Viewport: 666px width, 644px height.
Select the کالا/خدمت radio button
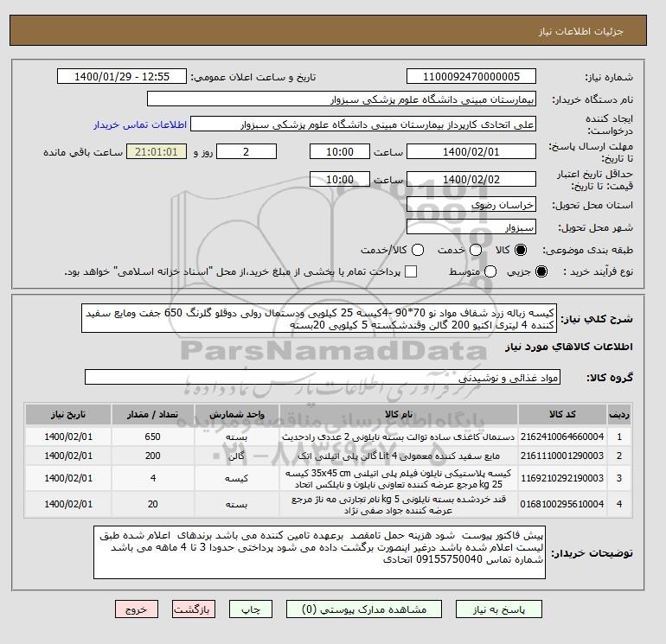click(x=418, y=250)
